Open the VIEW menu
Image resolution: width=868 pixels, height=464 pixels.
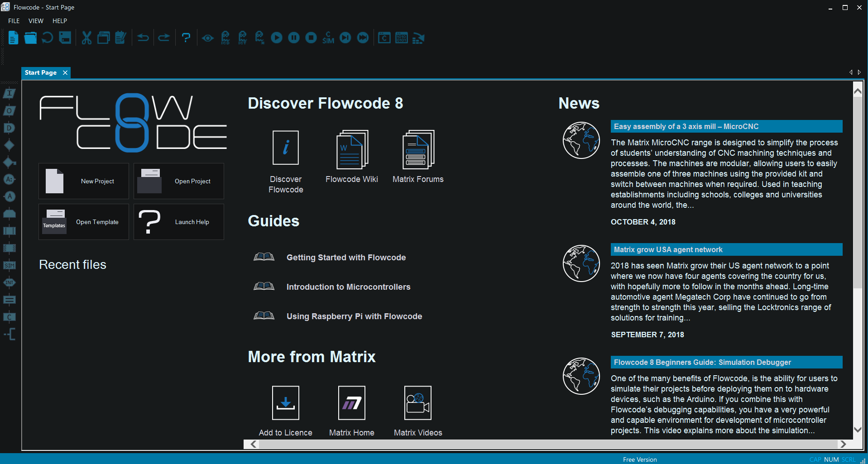click(x=36, y=21)
